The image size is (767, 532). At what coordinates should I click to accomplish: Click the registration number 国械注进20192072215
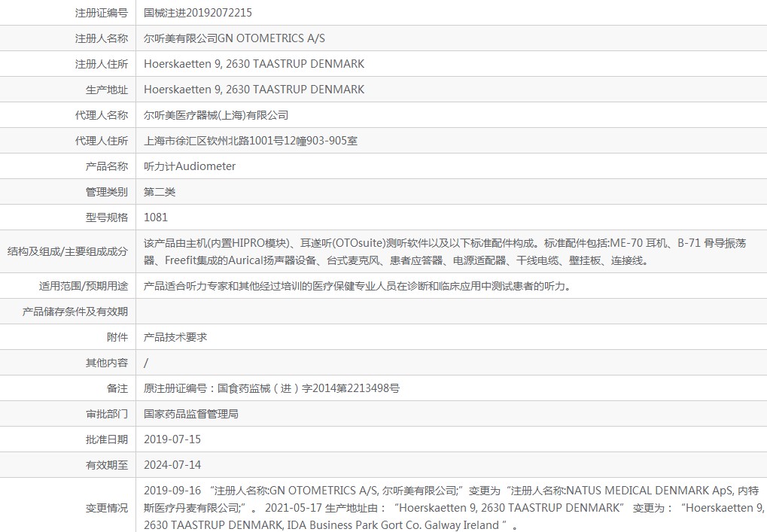pyautogui.click(x=198, y=13)
